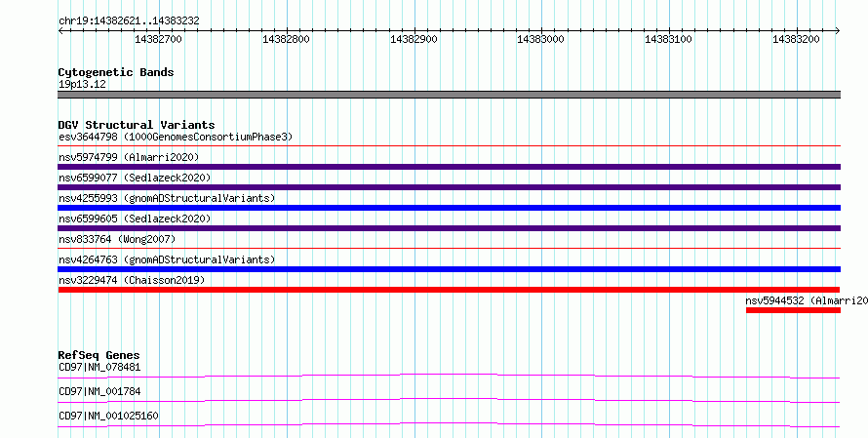Click the magenta line of CD97|NM_001025160
Viewport: 868px width, 438px height.
pos(449,424)
